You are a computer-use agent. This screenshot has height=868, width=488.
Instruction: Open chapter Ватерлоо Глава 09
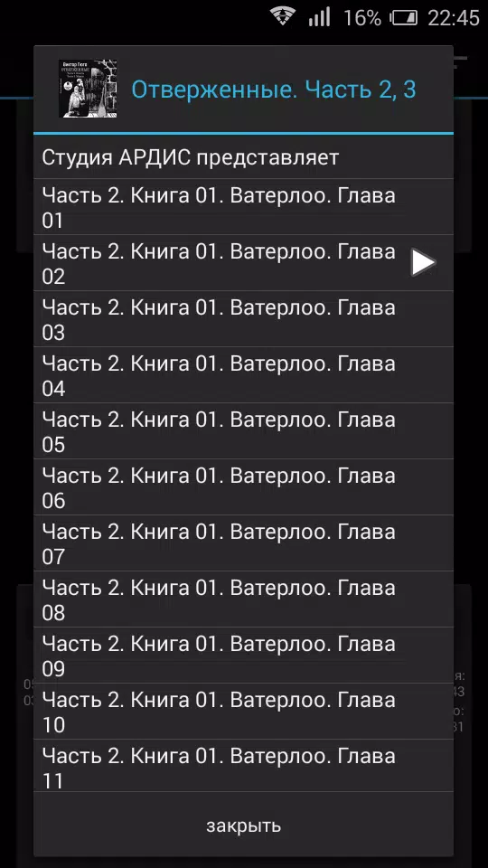pyautogui.click(x=243, y=656)
